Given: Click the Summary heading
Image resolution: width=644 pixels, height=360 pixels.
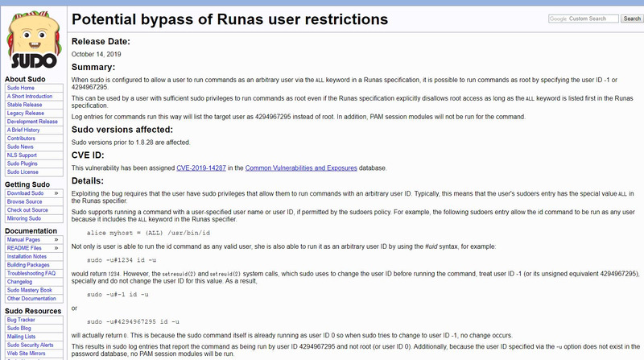Looking at the screenshot, I should pyautogui.click(x=93, y=67).
